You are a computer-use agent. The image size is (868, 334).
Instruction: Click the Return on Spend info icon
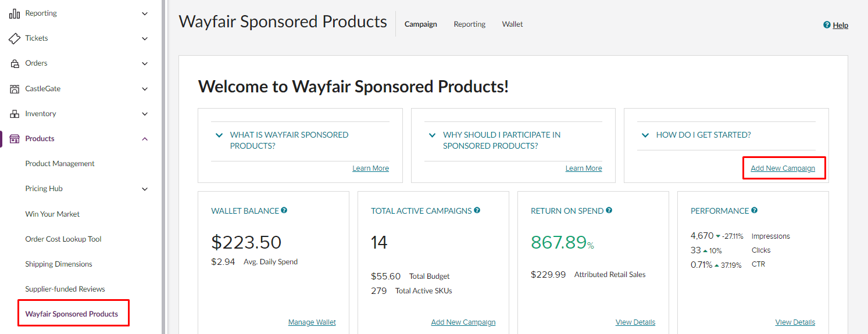click(x=609, y=210)
